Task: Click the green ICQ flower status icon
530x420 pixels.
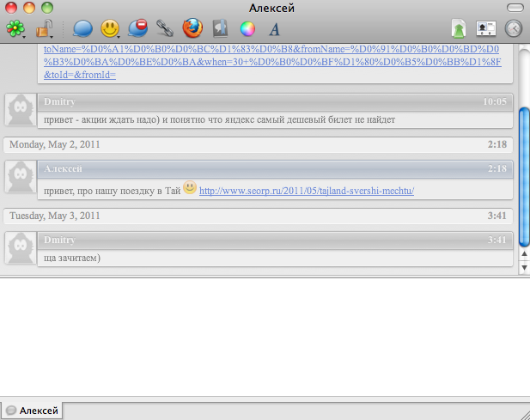Action: click(x=15, y=30)
